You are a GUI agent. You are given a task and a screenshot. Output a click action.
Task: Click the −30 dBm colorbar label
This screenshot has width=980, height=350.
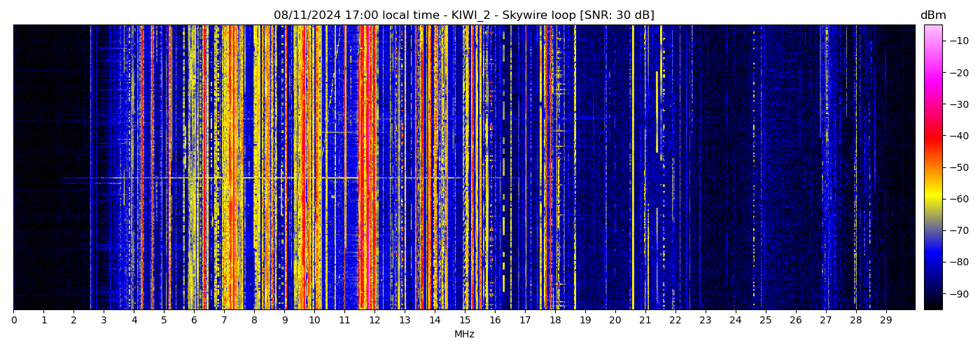[958, 104]
